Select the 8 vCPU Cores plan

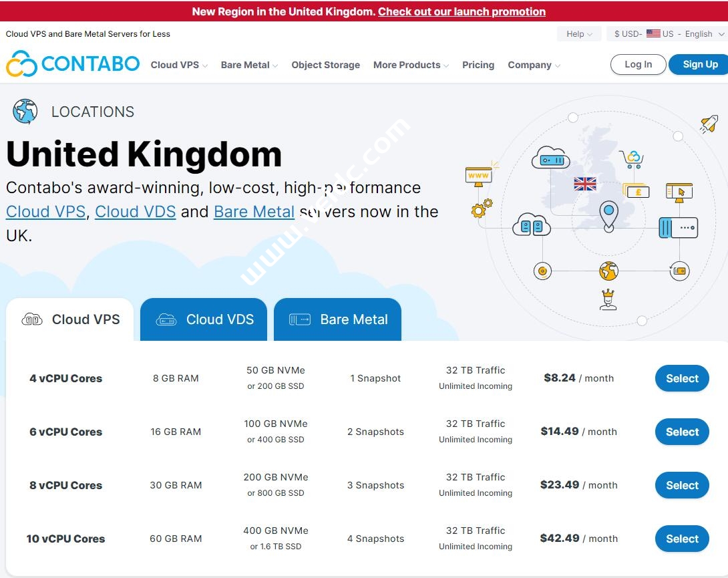point(682,485)
